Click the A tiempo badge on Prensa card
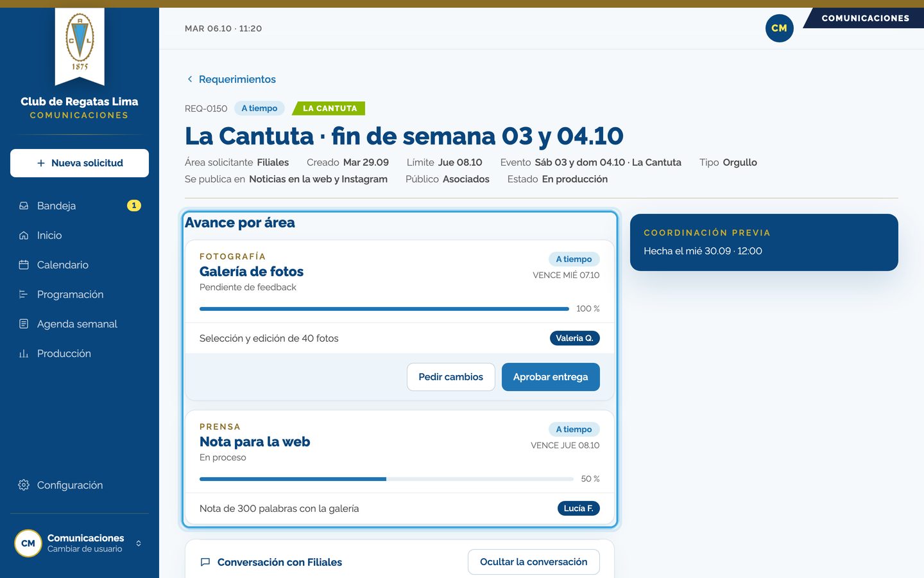 click(574, 430)
